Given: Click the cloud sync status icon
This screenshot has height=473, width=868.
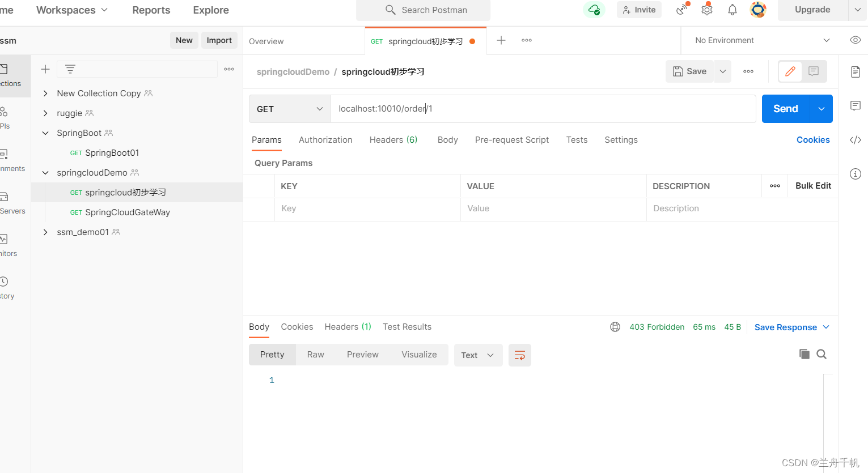Looking at the screenshot, I should click(594, 10).
